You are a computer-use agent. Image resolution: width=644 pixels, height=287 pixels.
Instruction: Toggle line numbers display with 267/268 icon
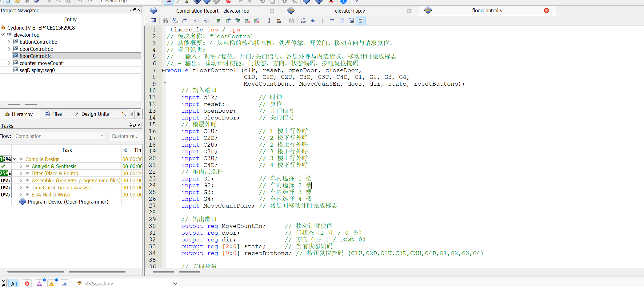[x=303, y=21]
